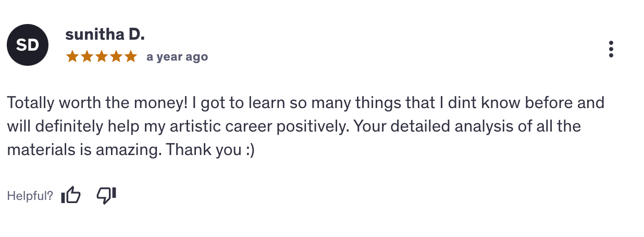This screenshot has width=644, height=237.
Task: Click the first star in the rating
Action: 72,56
